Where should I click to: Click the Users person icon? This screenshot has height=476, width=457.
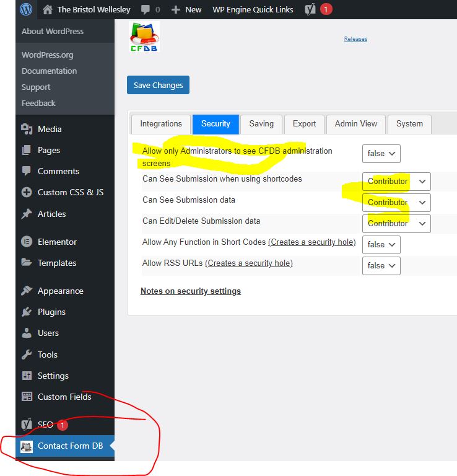pyautogui.click(x=27, y=333)
